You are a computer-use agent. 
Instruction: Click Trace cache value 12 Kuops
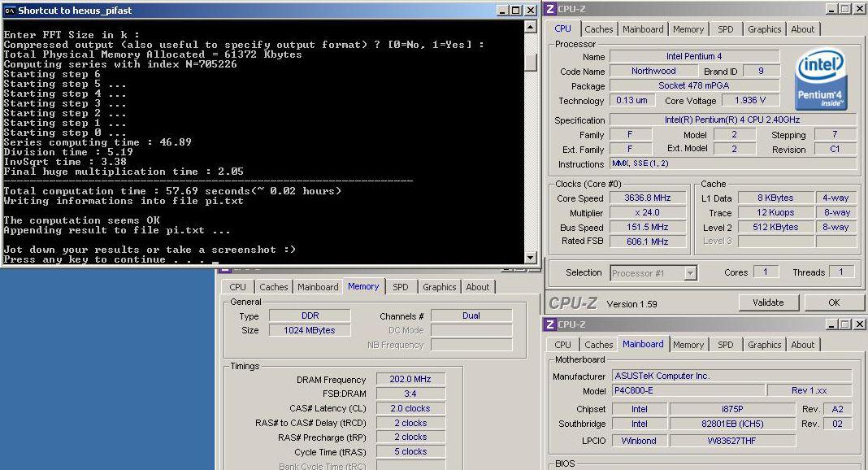click(x=775, y=212)
